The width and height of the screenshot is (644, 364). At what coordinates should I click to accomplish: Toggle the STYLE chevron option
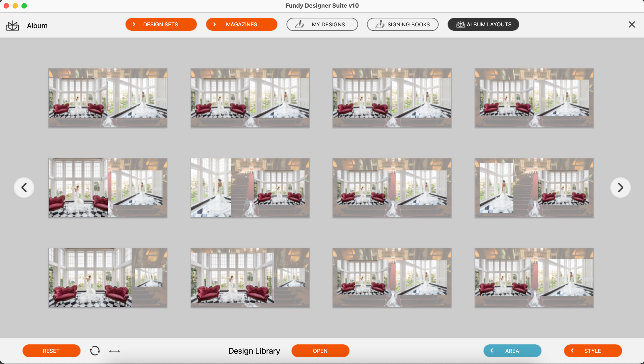click(573, 351)
